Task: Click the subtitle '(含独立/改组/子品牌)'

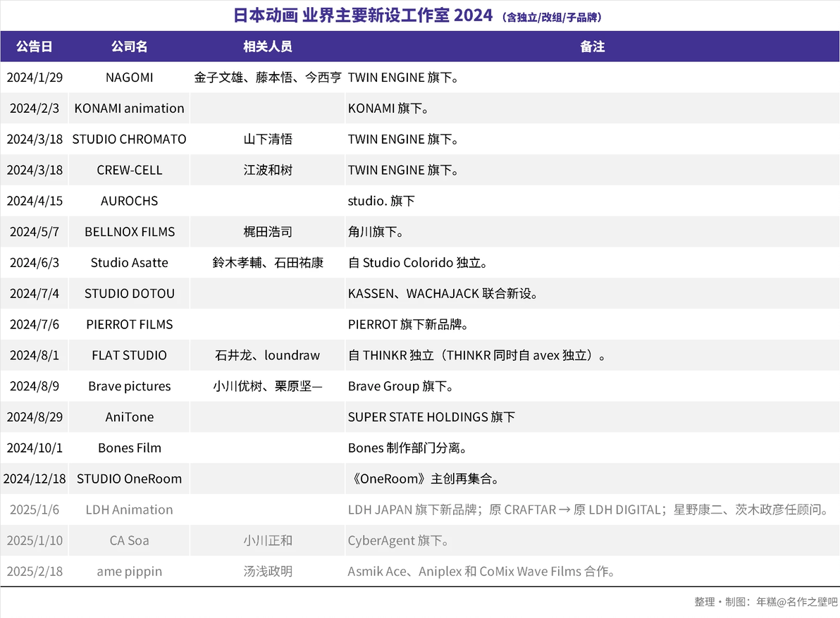Action: click(x=552, y=17)
